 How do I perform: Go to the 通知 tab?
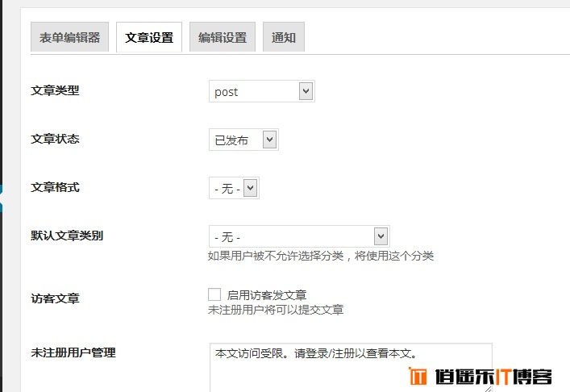point(284,37)
